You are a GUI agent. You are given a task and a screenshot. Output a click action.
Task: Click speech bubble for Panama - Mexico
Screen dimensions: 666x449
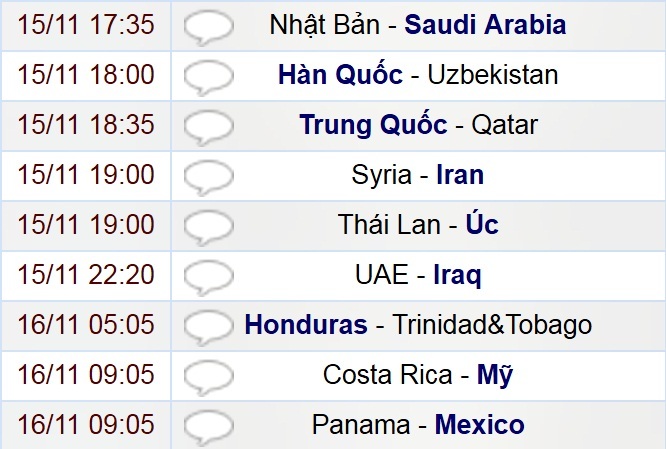(x=210, y=426)
